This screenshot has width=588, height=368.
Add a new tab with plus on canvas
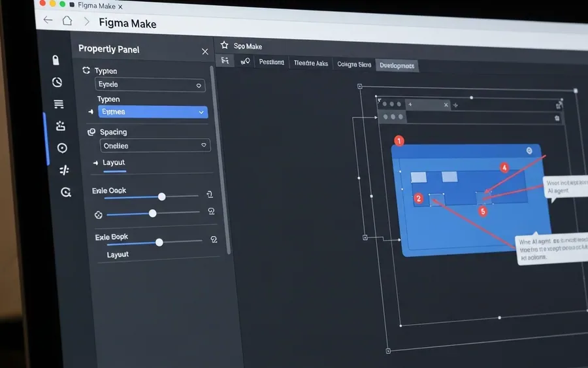pyautogui.click(x=455, y=105)
